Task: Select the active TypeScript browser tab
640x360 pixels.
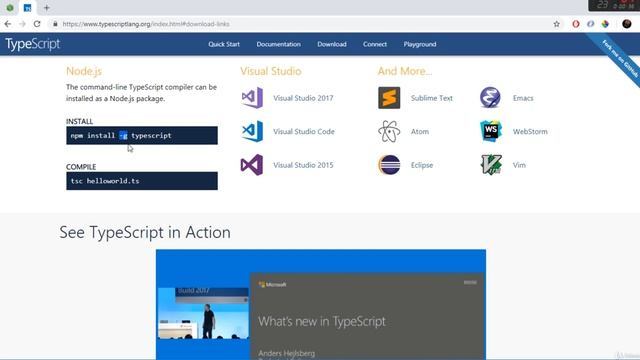Action: (27, 8)
